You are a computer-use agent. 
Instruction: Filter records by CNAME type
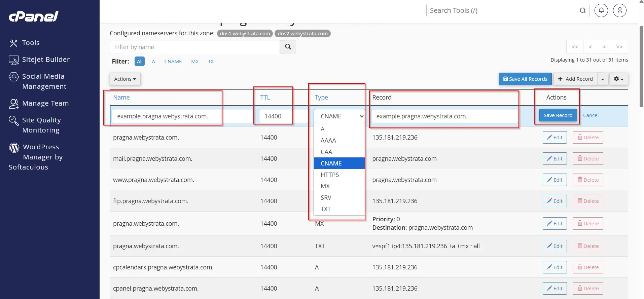pos(173,62)
